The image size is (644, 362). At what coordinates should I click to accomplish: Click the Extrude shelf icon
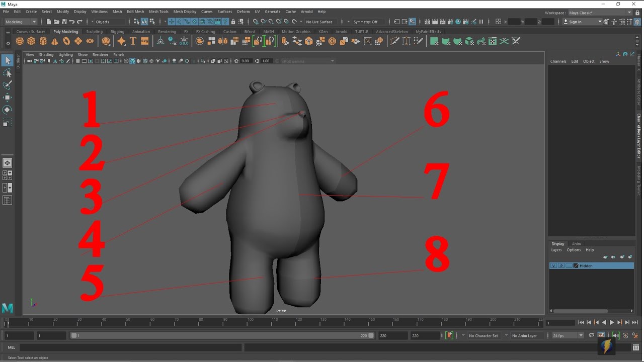[285, 41]
